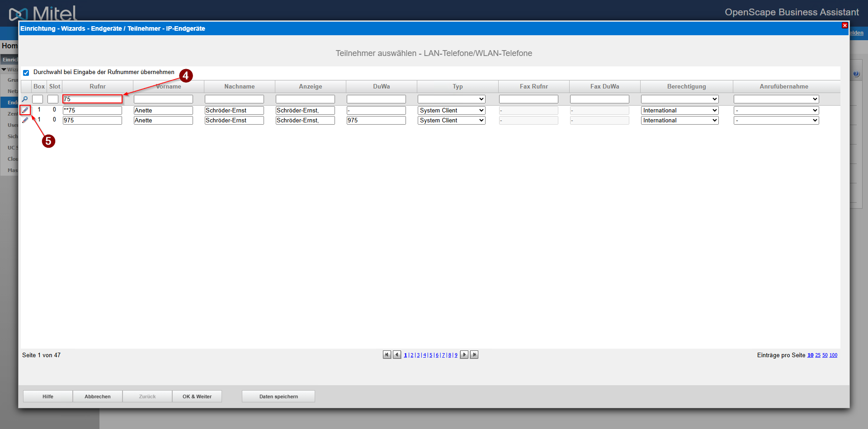The width and height of the screenshot is (868, 429).
Task: Go to next page of results
Action: coord(464,354)
